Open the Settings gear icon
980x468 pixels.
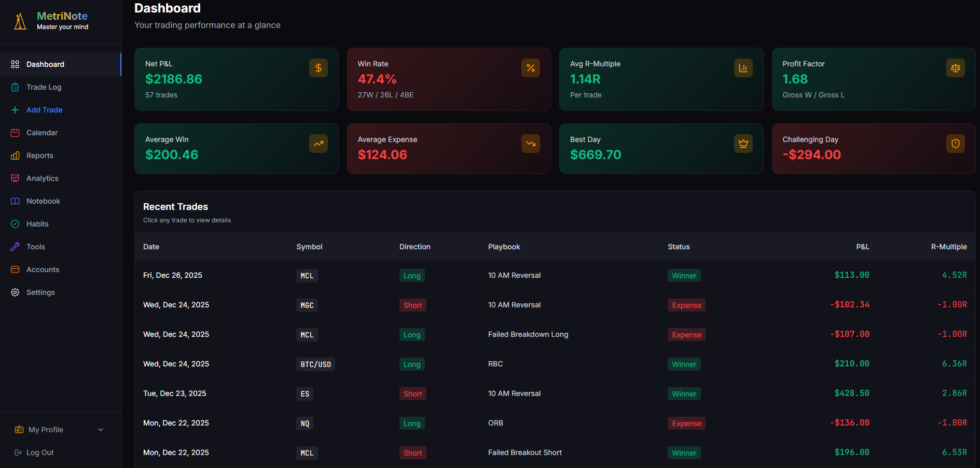click(15, 292)
